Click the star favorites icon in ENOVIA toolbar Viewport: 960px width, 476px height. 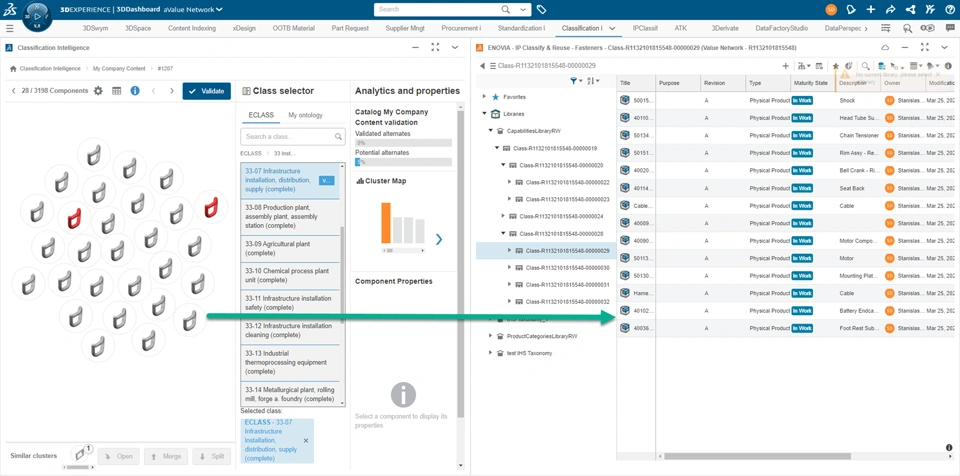[836, 66]
